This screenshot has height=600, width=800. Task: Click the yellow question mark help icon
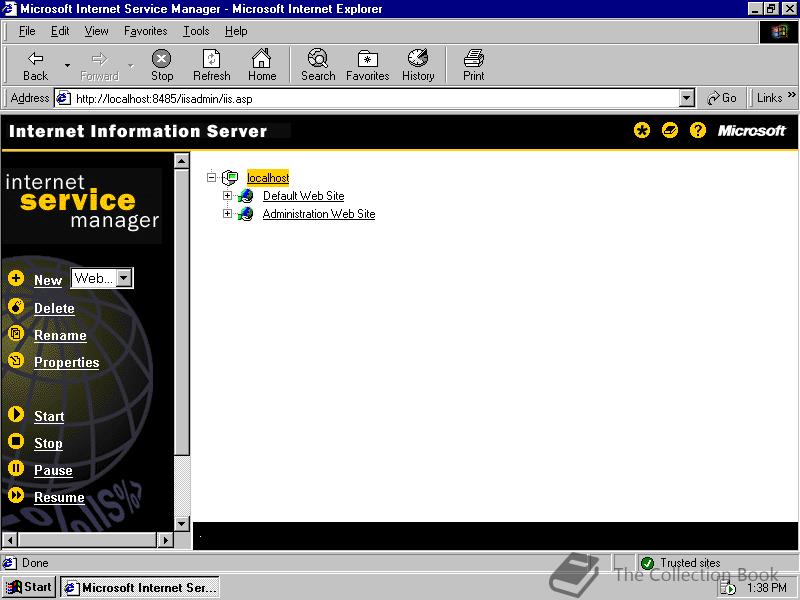pyautogui.click(x=697, y=131)
